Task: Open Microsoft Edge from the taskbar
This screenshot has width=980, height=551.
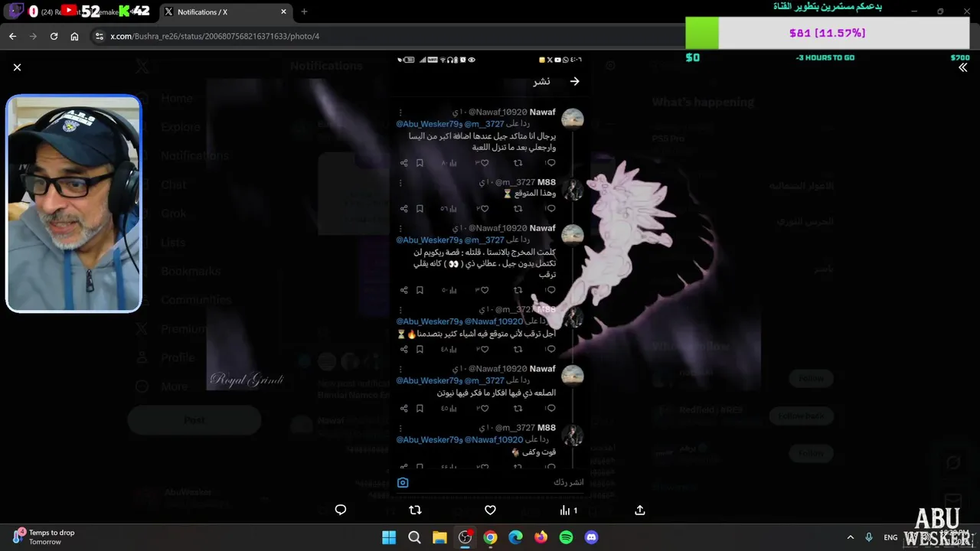Action: click(x=515, y=537)
